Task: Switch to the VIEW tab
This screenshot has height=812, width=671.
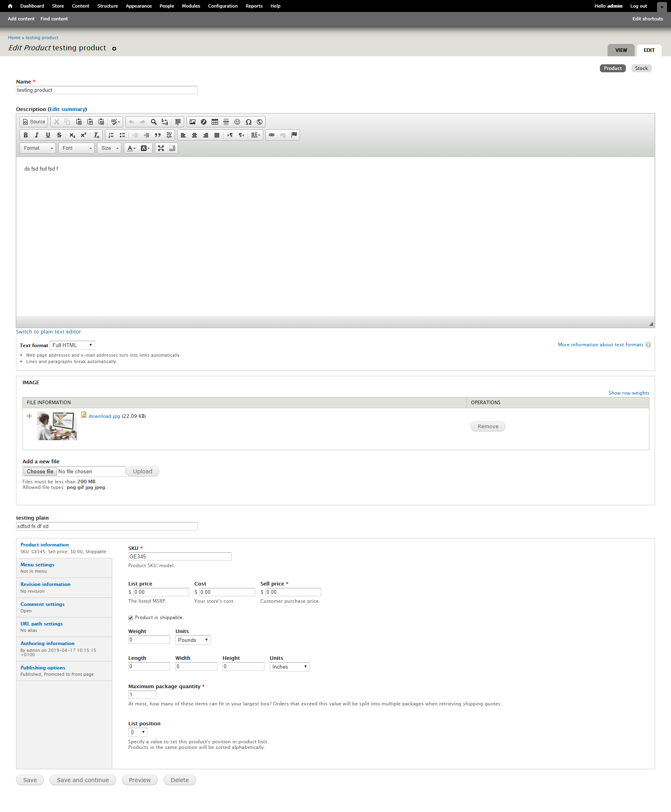Action: point(621,50)
